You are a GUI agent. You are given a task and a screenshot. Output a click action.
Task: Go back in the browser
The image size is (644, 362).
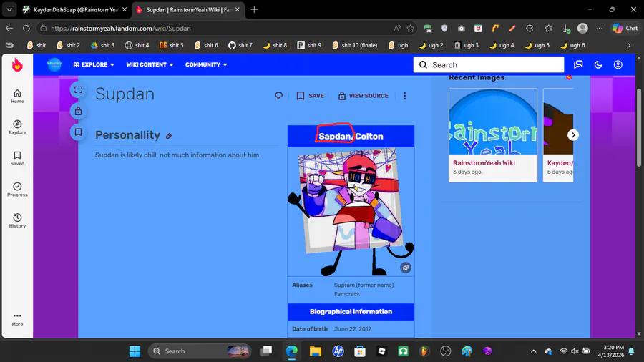pyautogui.click(x=9, y=29)
